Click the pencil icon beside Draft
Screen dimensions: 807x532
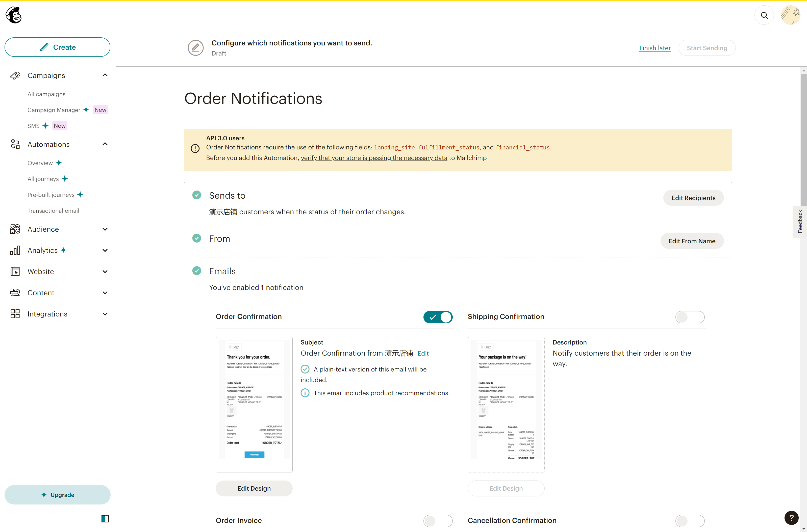[195, 48]
